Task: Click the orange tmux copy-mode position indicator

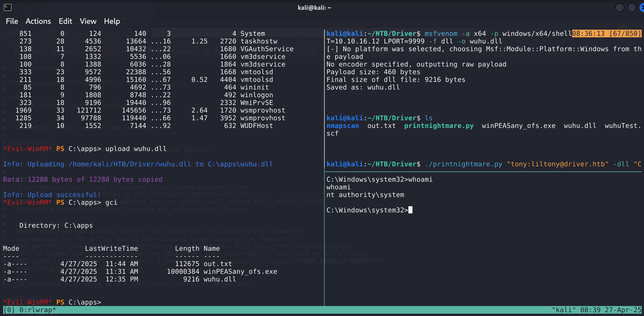Action: click(606, 34)
